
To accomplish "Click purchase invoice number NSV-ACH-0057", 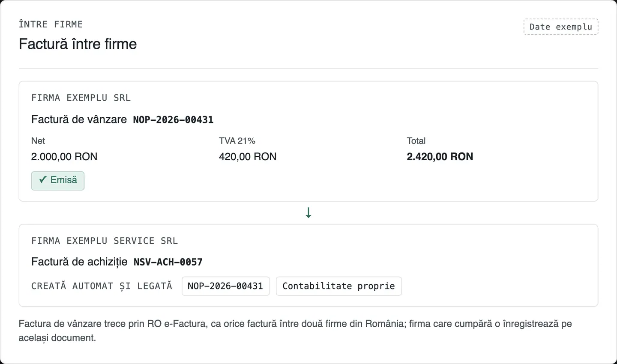I will point(168,262).
